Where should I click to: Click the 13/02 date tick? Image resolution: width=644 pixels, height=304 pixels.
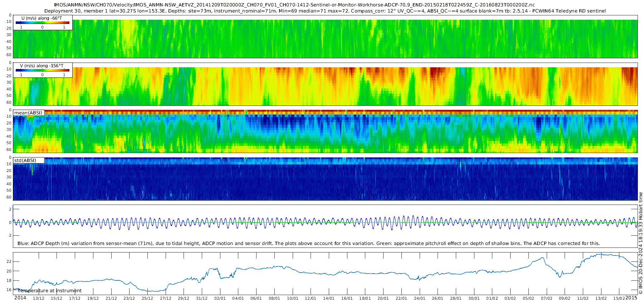click(x=601, y=299)
